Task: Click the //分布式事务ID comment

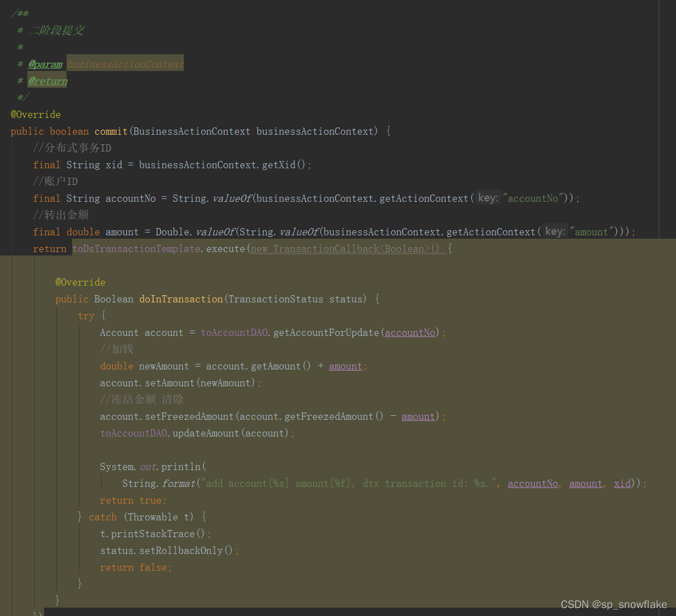Action: [72, 148]
